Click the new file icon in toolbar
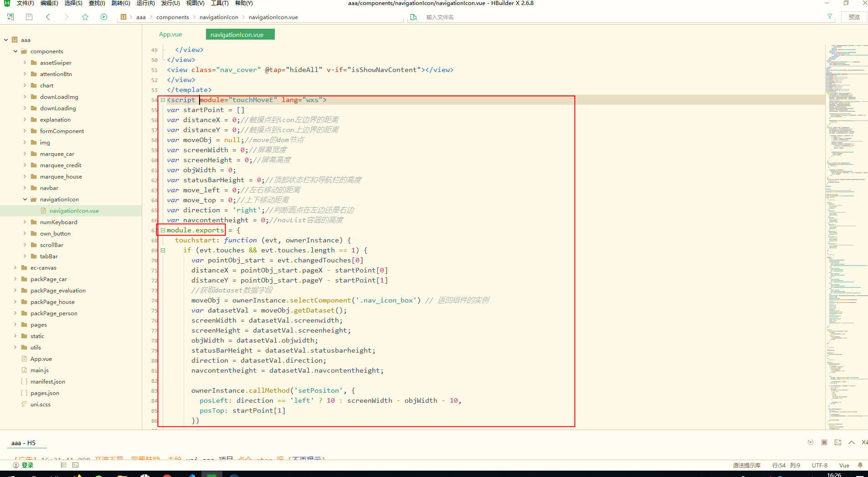868x477 pixels. coord(10,17)
